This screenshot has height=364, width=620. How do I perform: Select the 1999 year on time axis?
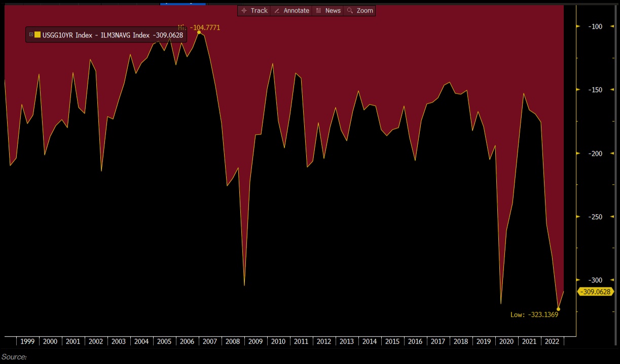(27, 342)
